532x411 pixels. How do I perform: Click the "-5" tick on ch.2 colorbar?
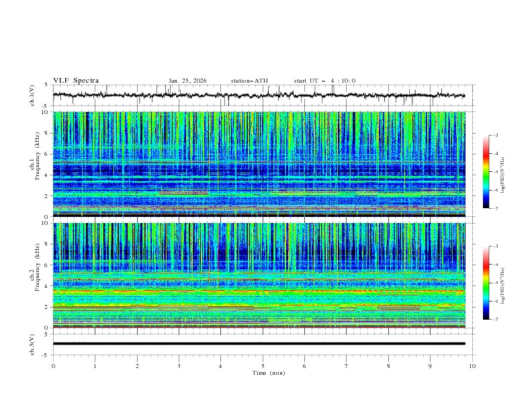tap(495, 283)
